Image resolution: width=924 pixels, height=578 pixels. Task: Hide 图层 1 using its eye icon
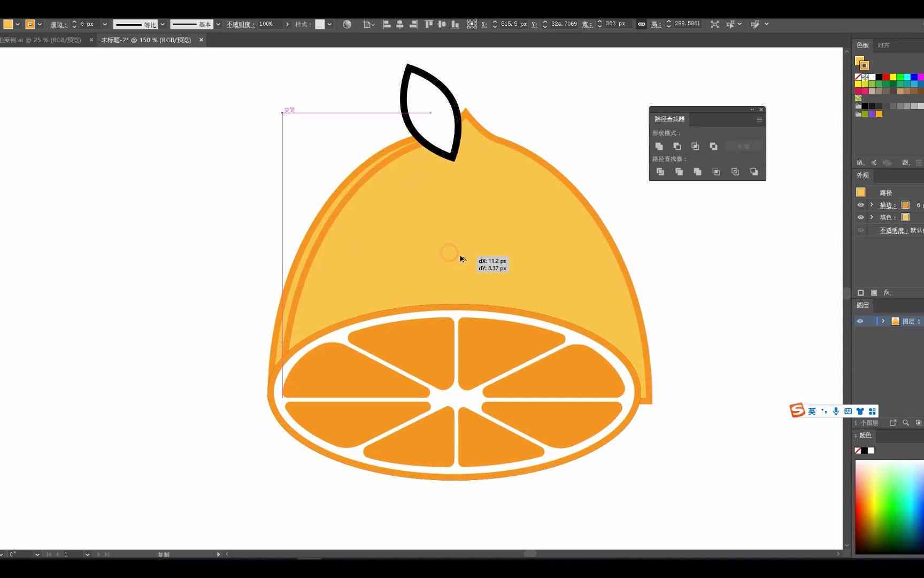(x=860, y=321)
